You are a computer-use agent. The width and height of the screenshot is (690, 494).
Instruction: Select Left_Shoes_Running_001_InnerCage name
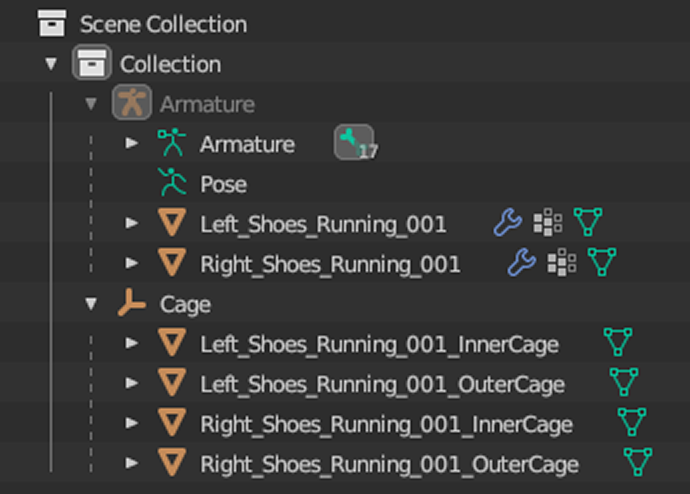tap(380, 345)
